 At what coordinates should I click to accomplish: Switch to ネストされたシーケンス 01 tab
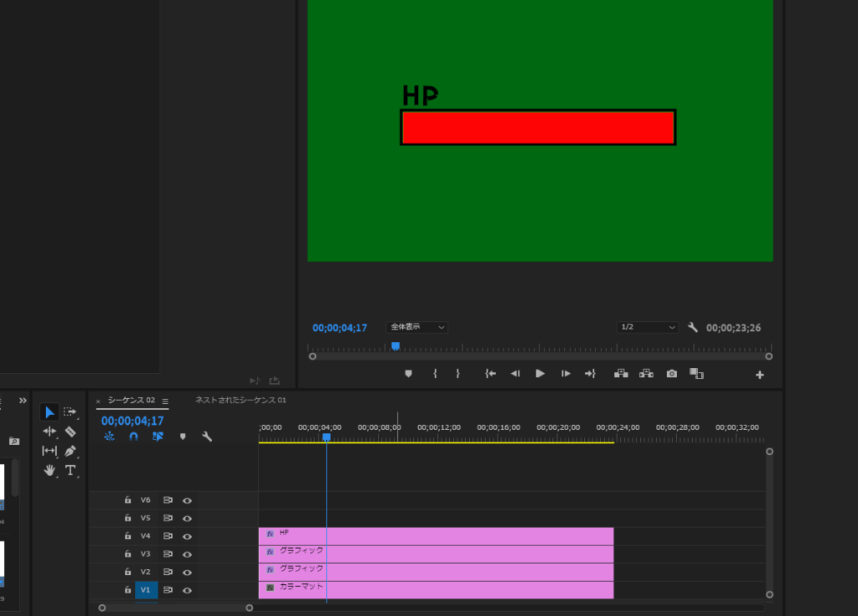(x=240, y=401)
